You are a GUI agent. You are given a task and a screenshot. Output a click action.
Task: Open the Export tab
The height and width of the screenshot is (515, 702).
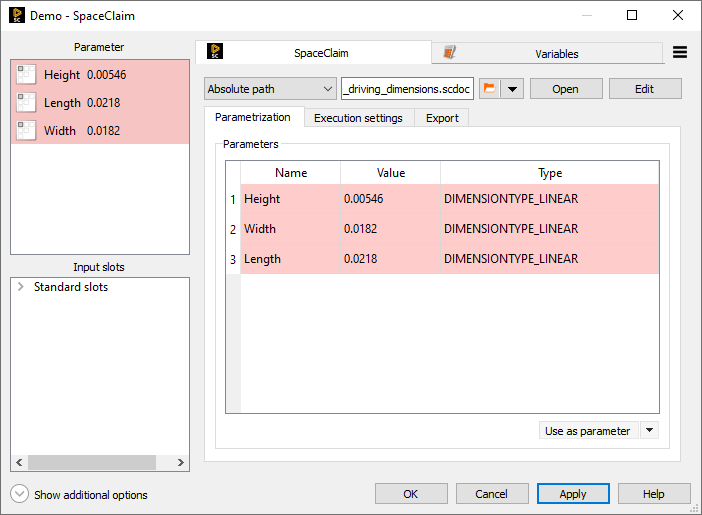[x=442, y=118]
